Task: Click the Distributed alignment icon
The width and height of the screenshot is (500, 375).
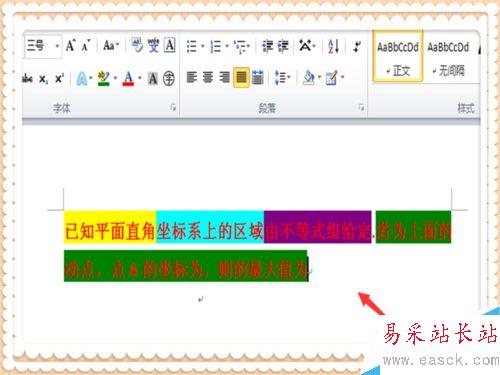Action: pyautogui.click(x=258, y=77)
